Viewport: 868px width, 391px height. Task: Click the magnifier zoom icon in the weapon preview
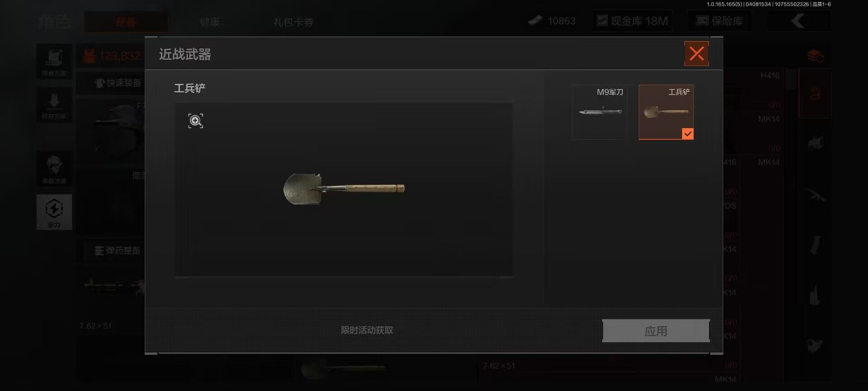pos(196,121)
